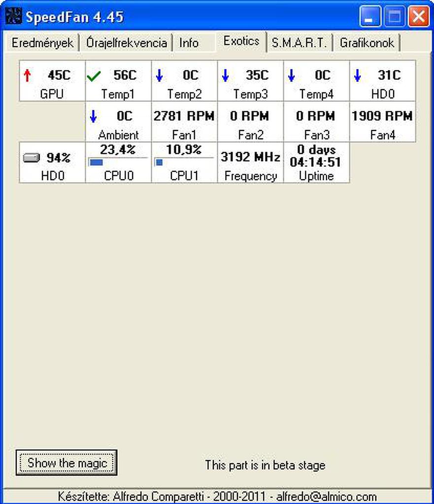This screenshot has height=504, width=434.
Task: Click the blue down arrow for Temp2
Action: coord(159,75)
